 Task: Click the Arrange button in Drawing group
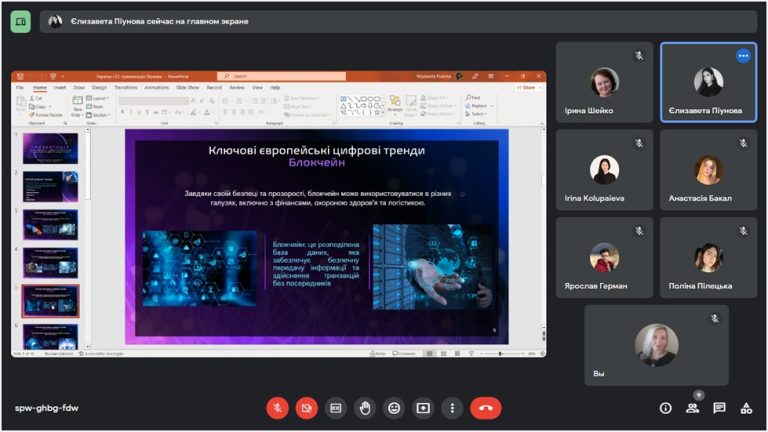[395, 105]
